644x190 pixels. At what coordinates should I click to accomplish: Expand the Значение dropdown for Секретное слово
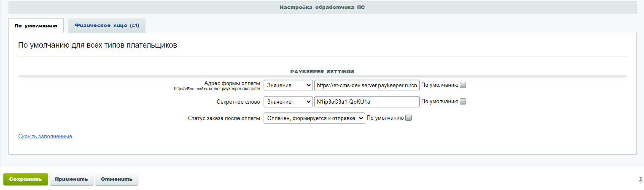click(x=288, y=102)
